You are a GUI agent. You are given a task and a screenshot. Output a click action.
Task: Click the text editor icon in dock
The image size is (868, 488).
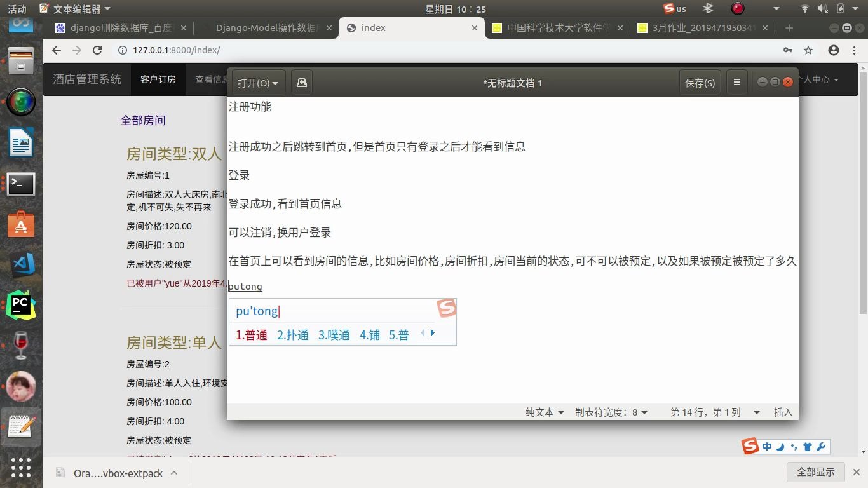[21, 426]
